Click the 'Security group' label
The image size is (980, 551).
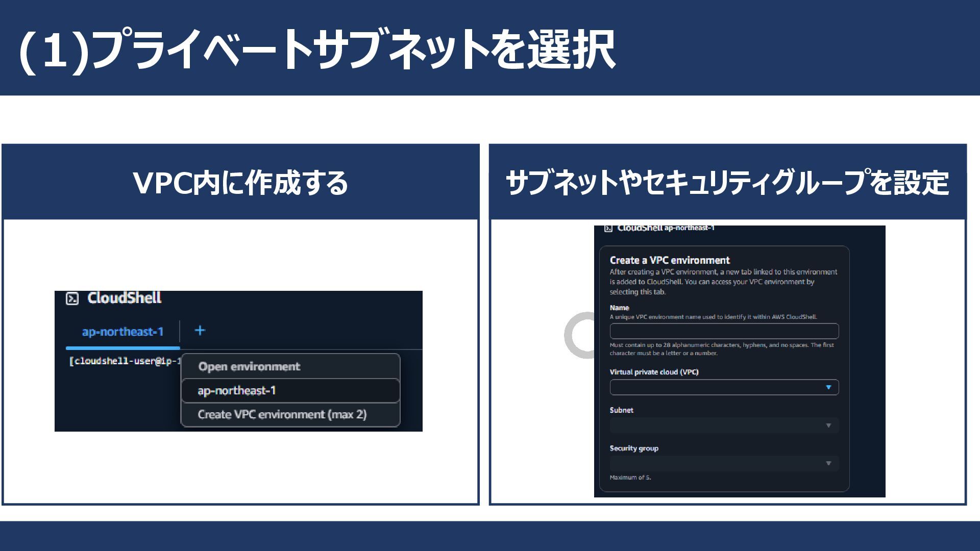pyautogui.click(x=634, y=448)
